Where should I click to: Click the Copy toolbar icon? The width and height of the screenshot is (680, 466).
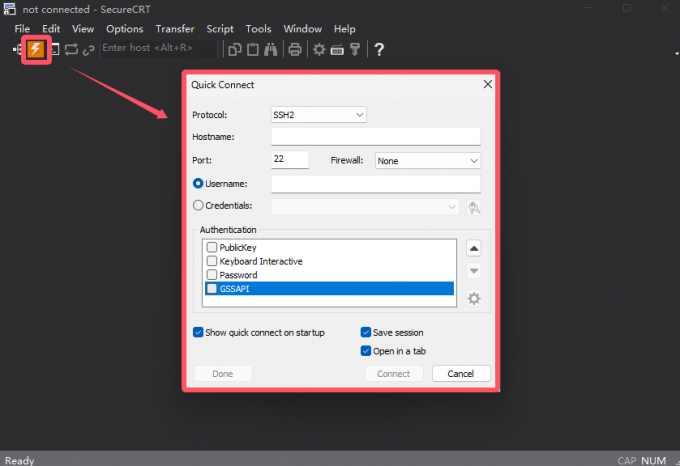tap(235, 49)
